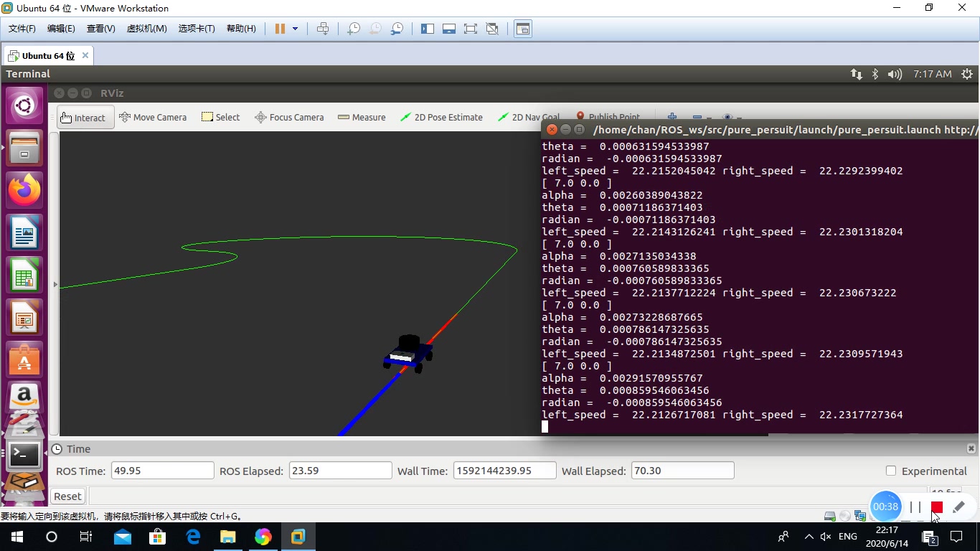Click the ROS Time field
This screenshot has width=980, height=551.
tap(163, 471)
